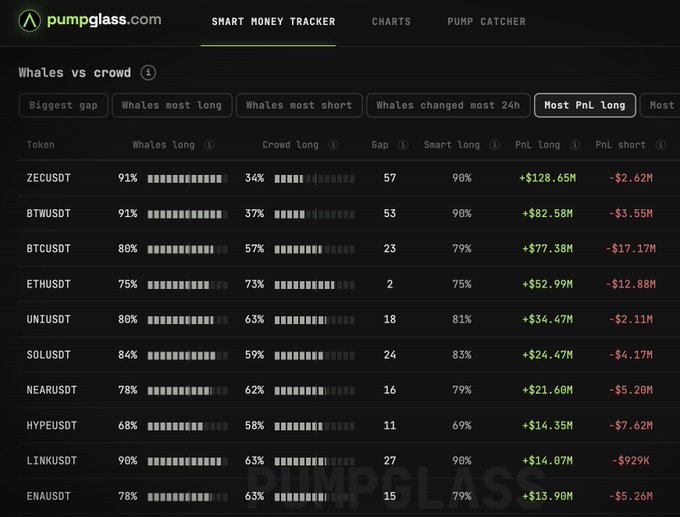The height and width of the screenshot is (517, 680).
Task: Open info icon beside Whales vs crowd
Action: point(148,72)
